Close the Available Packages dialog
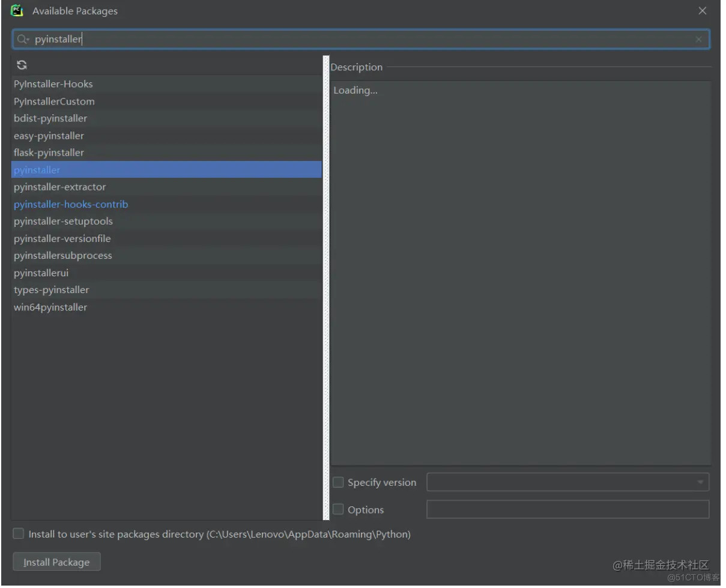 tap(703, 11)
